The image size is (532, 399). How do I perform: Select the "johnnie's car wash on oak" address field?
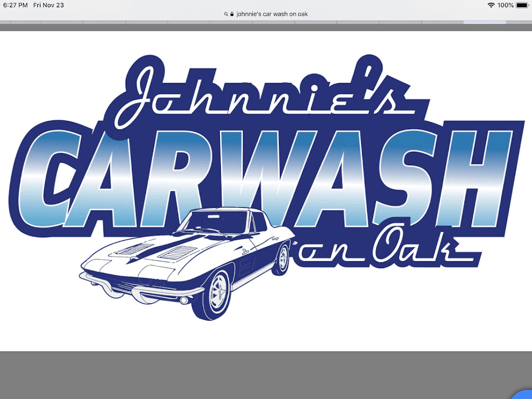point(272,14)
